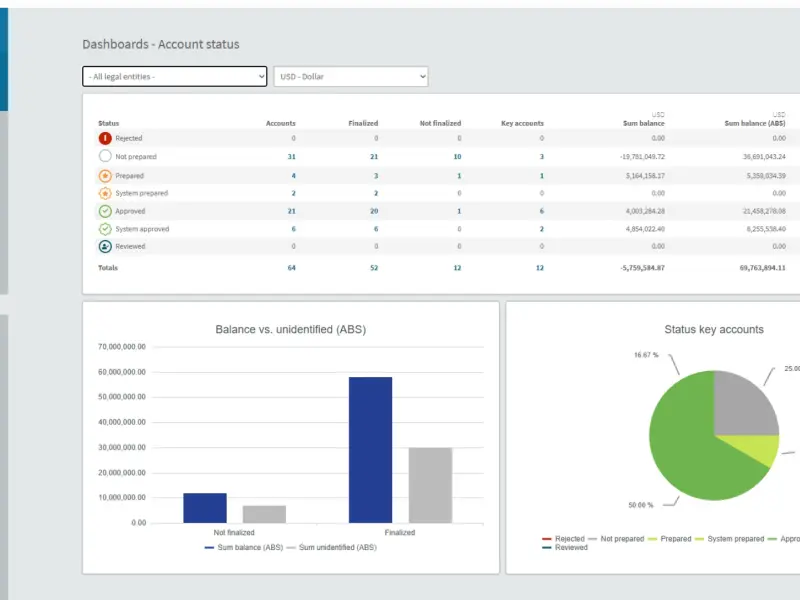Click the Sum balance (ABS) column header

[x=755, y=123]
